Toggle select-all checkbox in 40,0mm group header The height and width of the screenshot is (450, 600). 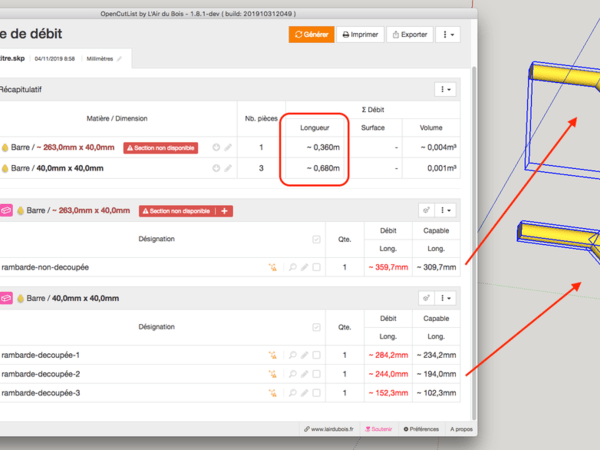(317, 326)
